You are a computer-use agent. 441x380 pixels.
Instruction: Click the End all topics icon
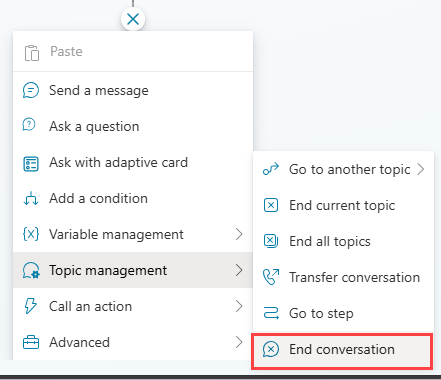coord(271,241)
